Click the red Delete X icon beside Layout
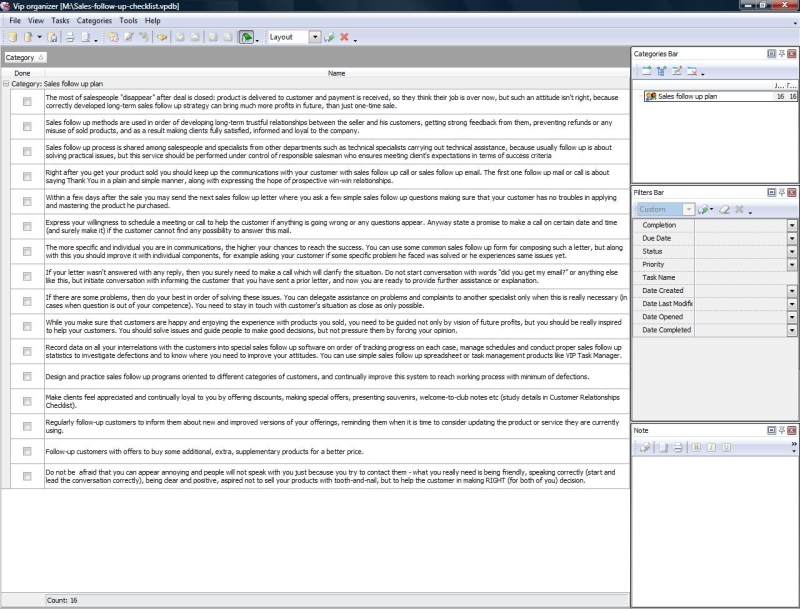The image size is (800, 609). click(344, 37)
